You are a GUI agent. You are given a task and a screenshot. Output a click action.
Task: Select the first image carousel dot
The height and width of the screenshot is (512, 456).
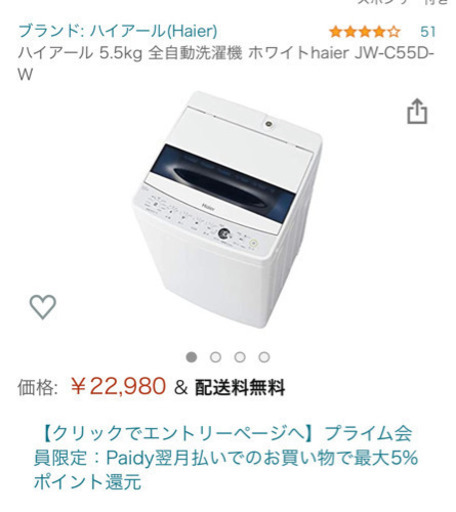pos(191,357)
